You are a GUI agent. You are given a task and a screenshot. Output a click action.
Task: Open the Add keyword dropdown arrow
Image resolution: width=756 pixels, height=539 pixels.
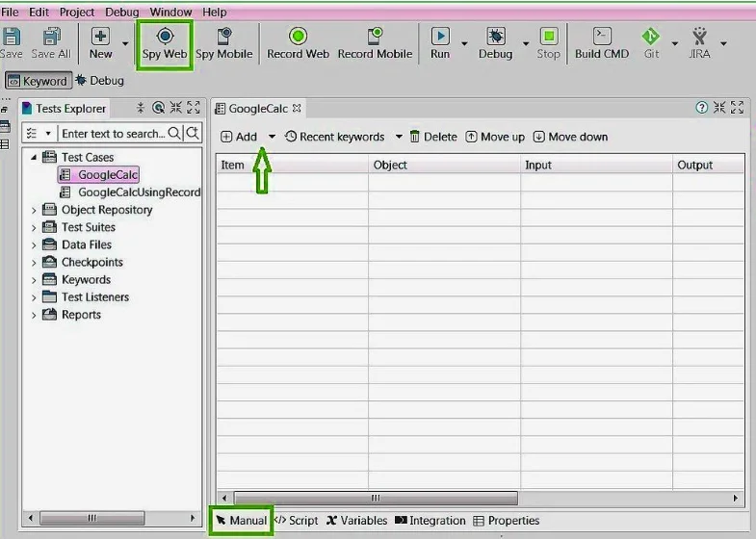pyautogui.click(x=272, y=137)
